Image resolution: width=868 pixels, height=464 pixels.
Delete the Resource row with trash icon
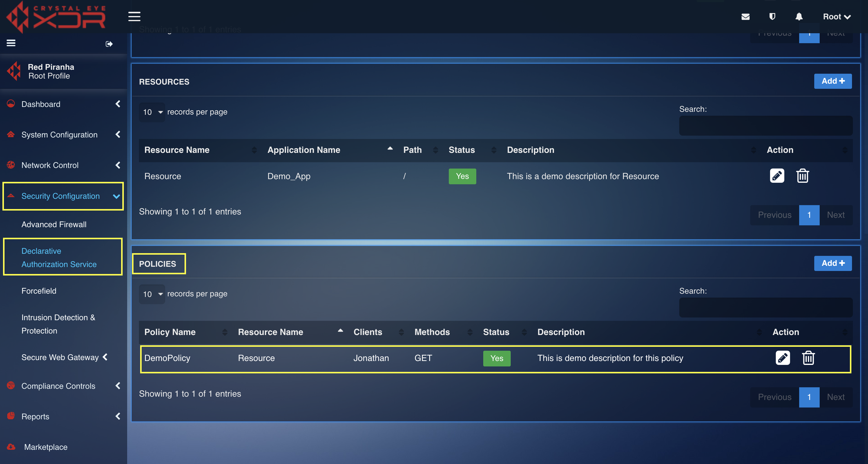coord(802,176)
